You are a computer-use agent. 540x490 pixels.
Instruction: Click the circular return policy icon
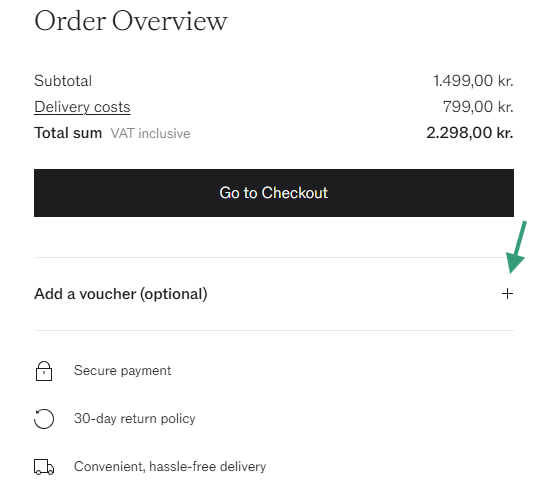pyautogui.click(x=44, y=419)
